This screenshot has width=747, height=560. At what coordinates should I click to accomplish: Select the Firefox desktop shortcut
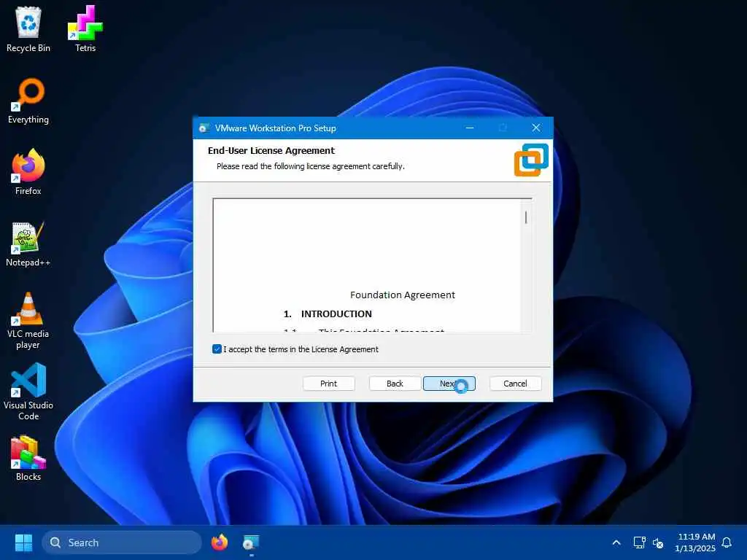[28, 172]
